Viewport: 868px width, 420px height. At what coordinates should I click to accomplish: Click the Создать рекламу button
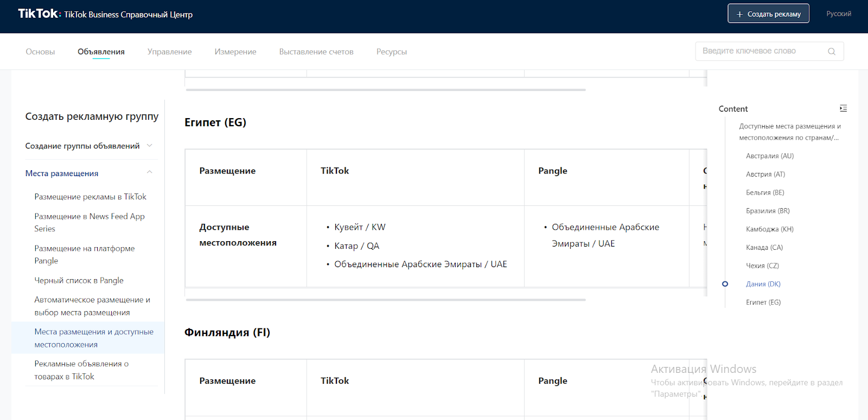coord(768,14)
